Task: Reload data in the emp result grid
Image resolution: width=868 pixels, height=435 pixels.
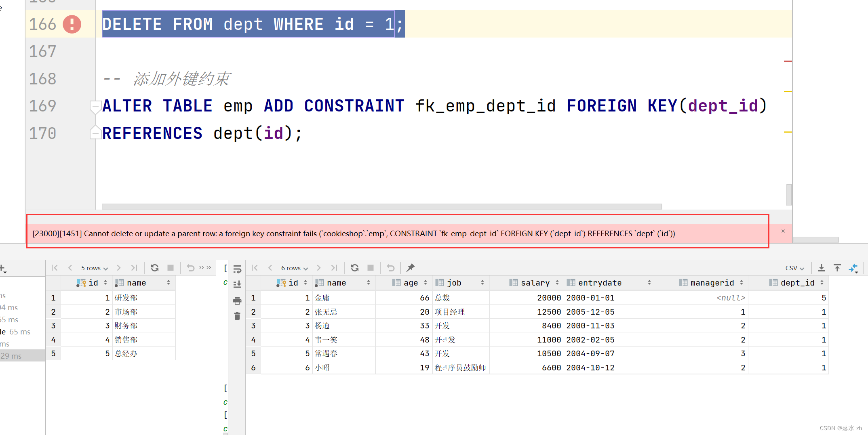Action: (355, 268)
